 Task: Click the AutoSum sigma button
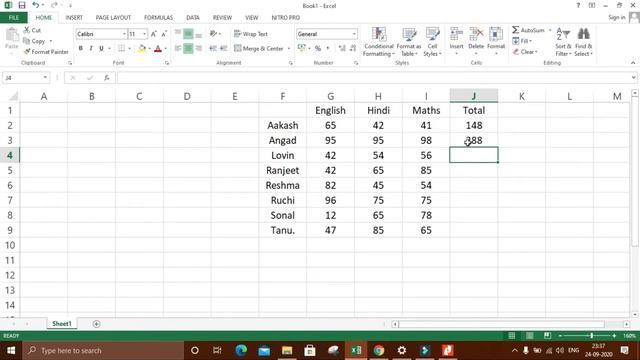point(528,30)
